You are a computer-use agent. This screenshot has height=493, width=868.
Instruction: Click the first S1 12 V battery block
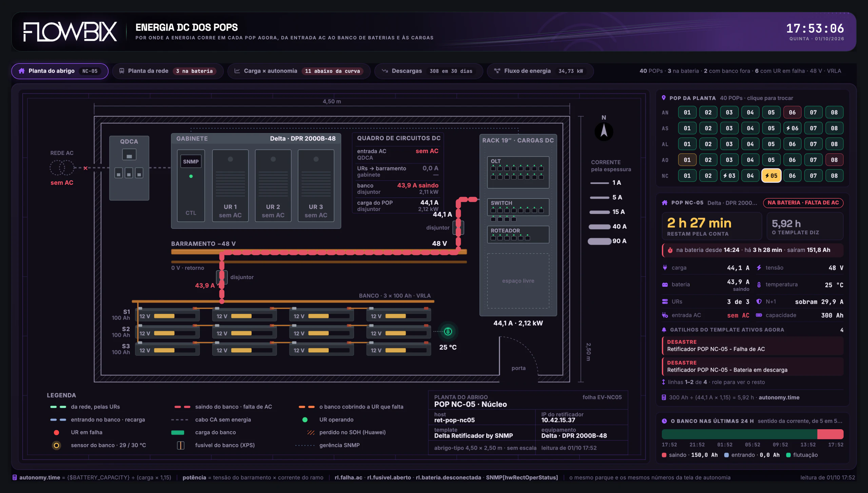click(167, 316)
